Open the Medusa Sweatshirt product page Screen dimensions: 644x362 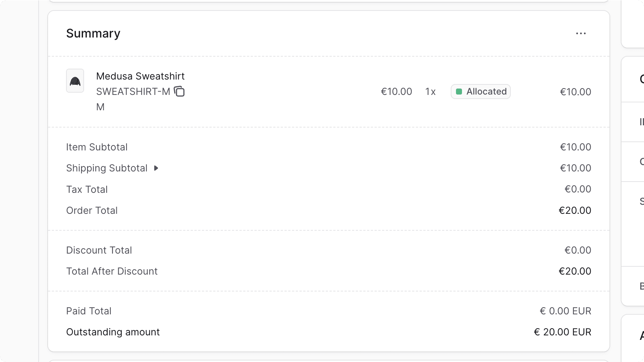[140, 76]
